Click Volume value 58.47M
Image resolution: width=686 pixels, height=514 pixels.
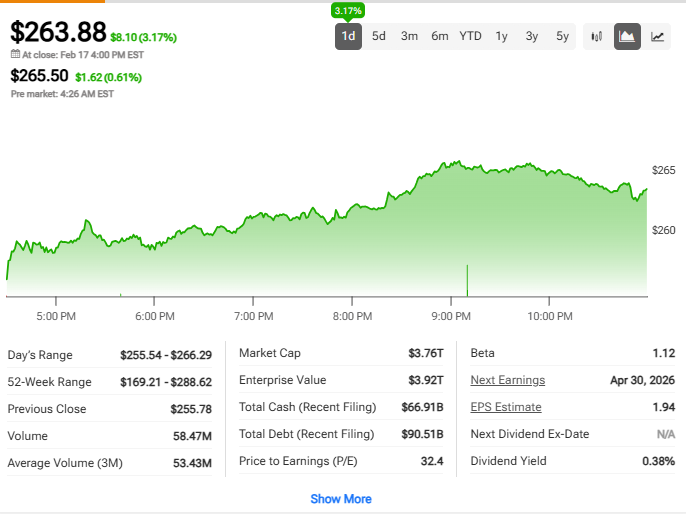pyautogui.click(x=192, y=436)
